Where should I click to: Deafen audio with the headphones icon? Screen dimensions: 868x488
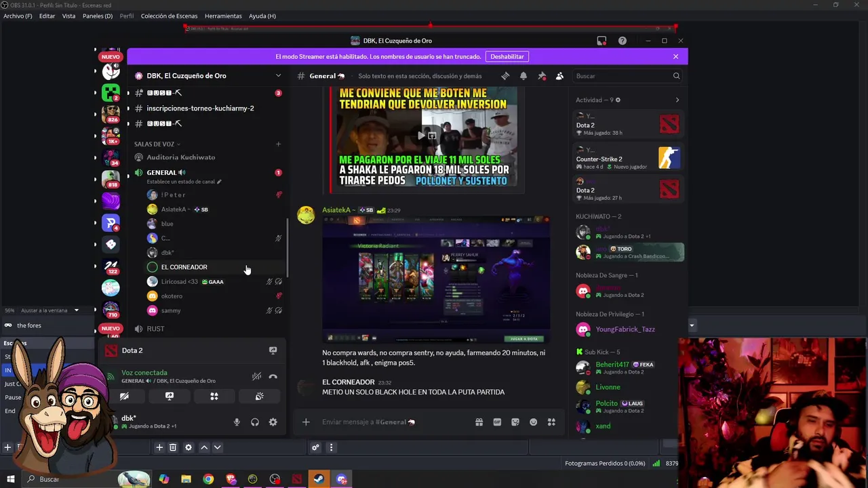(x=255, y=422)
